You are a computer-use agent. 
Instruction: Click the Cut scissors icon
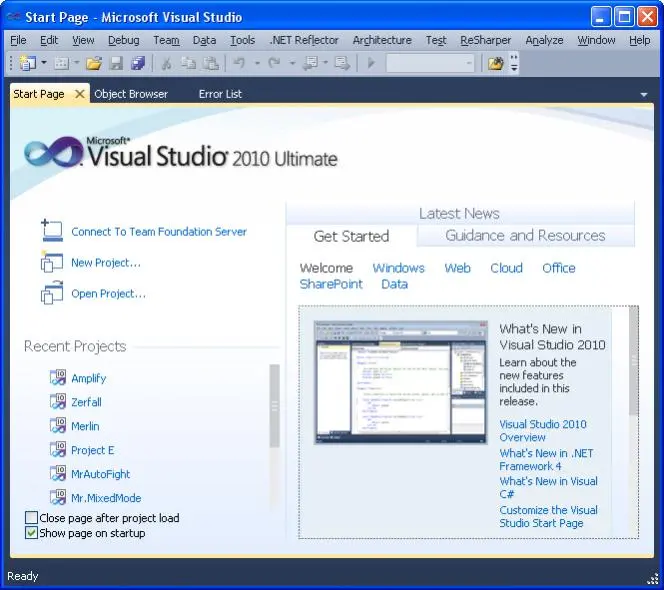tap(166, 64)
